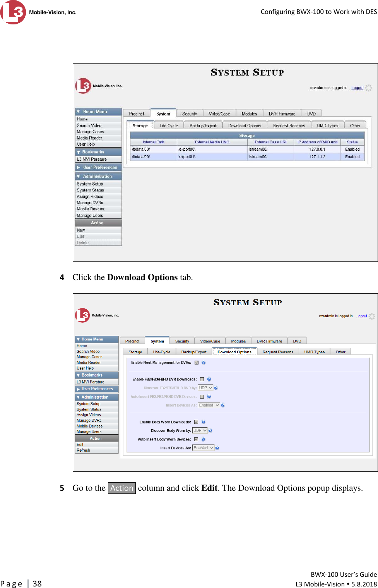Screen dimensions: 378x588
Task: Sort by Internal Path column header
Action: pyautogui.click(x=153, y=142)
